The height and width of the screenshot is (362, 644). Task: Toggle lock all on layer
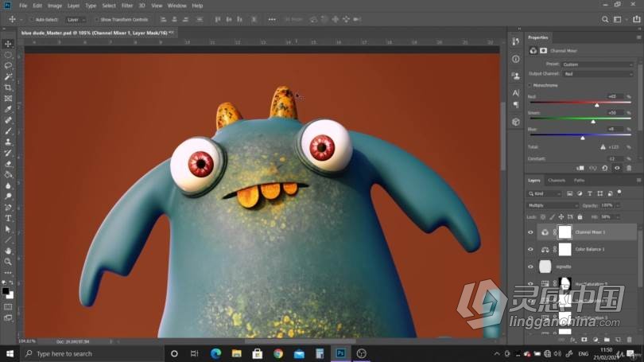[x=580, y=217]
